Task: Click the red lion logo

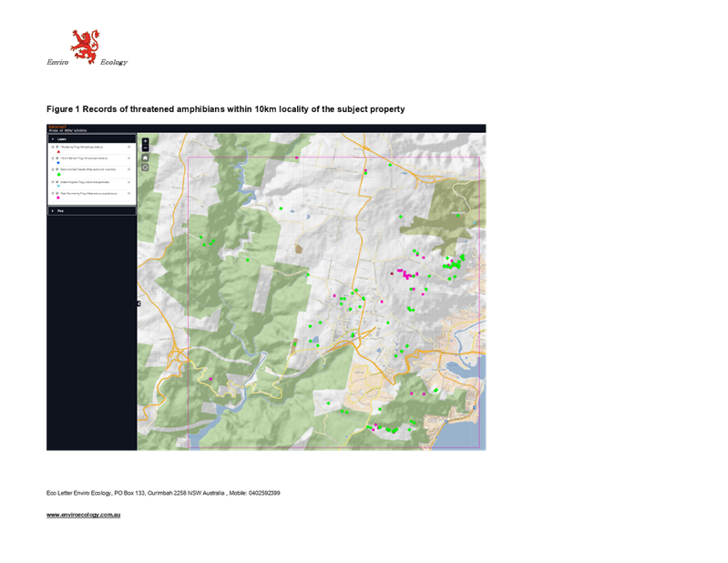Action: click(85, 46)
